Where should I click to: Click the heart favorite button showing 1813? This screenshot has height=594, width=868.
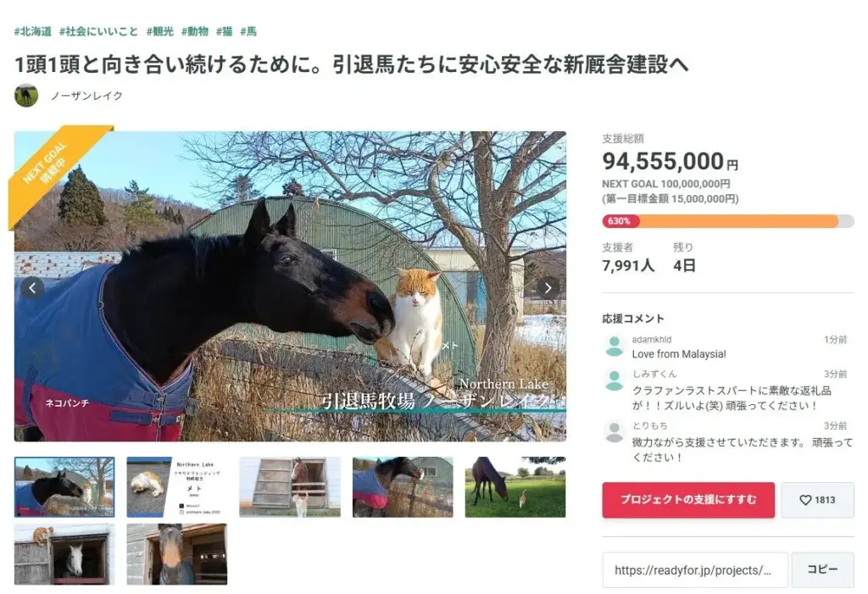pyautogui.click(x=817, y=500)
